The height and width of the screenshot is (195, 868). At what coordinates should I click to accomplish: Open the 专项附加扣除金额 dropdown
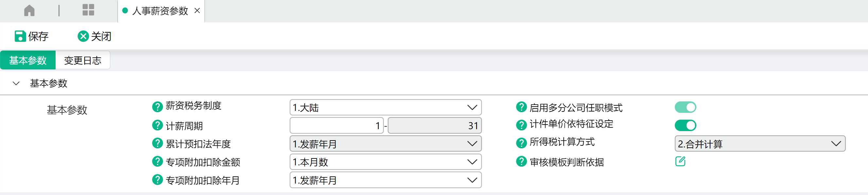pyautogui.click(x=385, y=162)
